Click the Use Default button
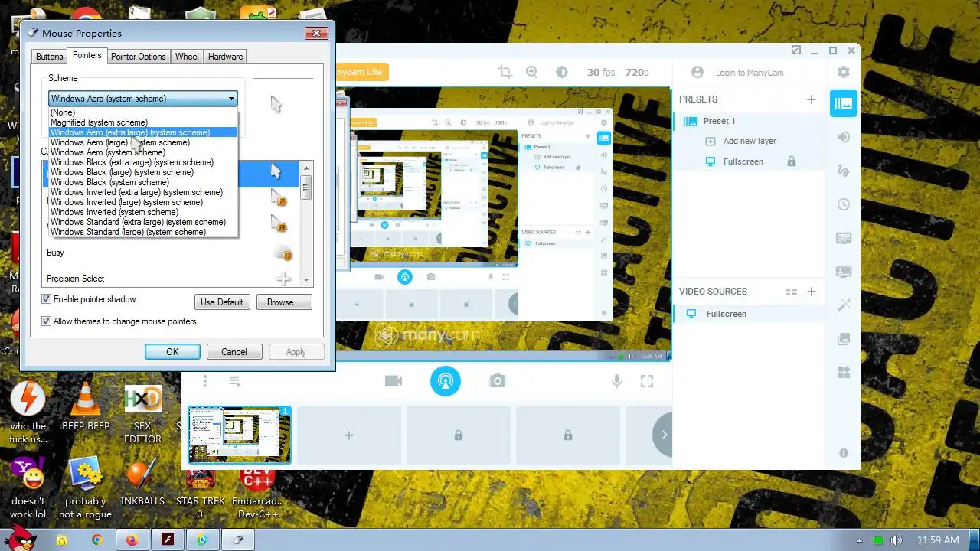Viewport: 980px width, 551px height. pos(222,302)
